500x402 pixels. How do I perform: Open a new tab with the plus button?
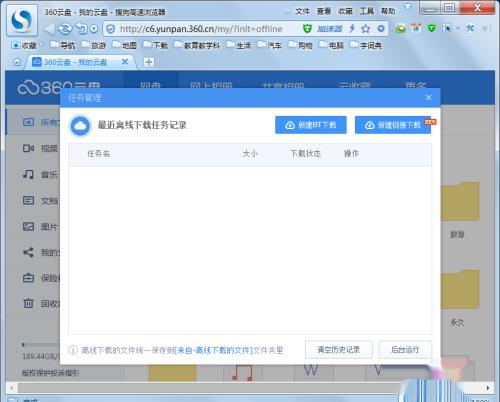[x=149, y=62]
